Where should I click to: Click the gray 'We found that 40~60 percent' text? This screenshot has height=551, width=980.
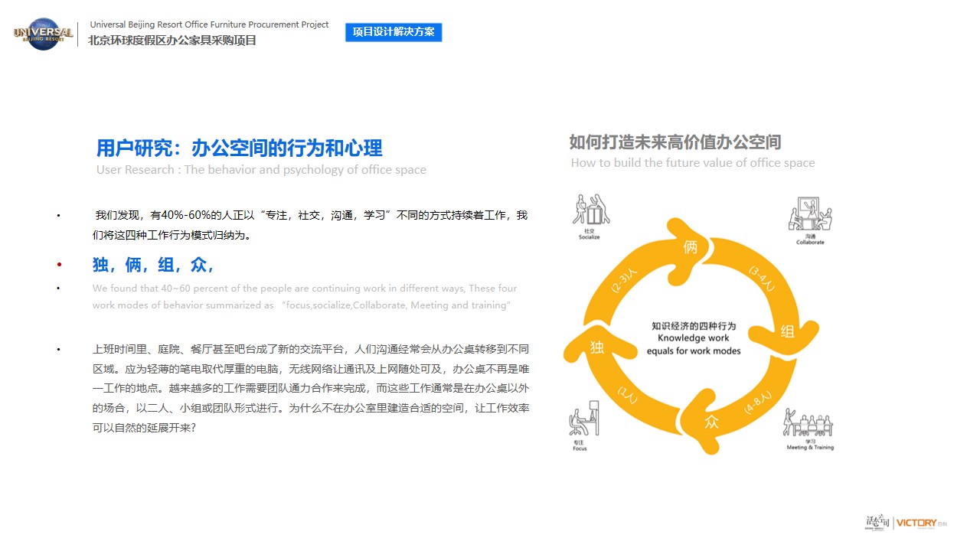point(304,296)
